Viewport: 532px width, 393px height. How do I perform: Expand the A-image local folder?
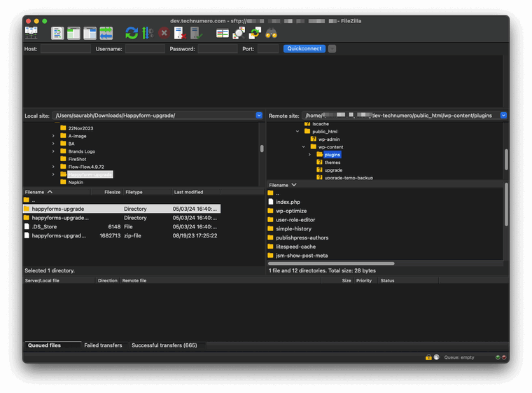(x=53, y=136)
